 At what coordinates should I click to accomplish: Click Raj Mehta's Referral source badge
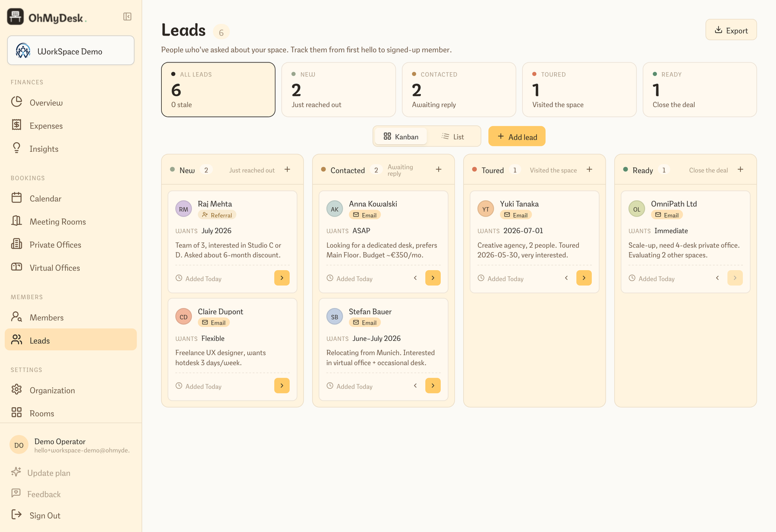[x=217, y=215]
